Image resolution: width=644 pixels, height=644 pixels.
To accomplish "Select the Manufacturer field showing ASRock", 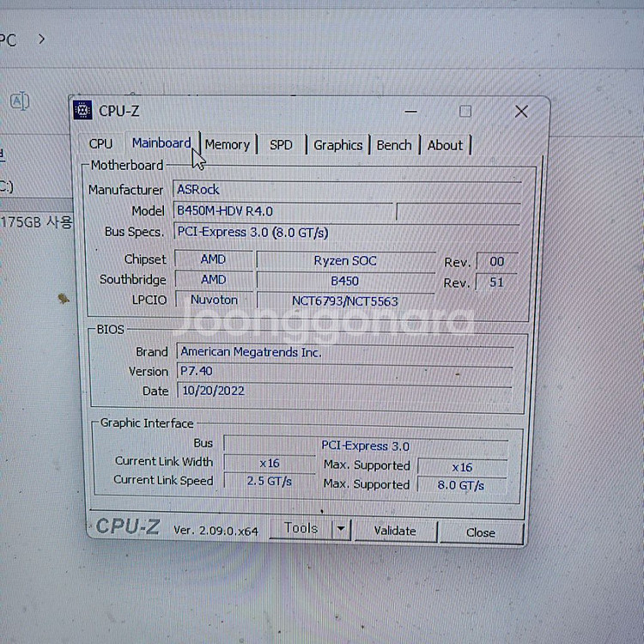I will click(x=343, y=190).
